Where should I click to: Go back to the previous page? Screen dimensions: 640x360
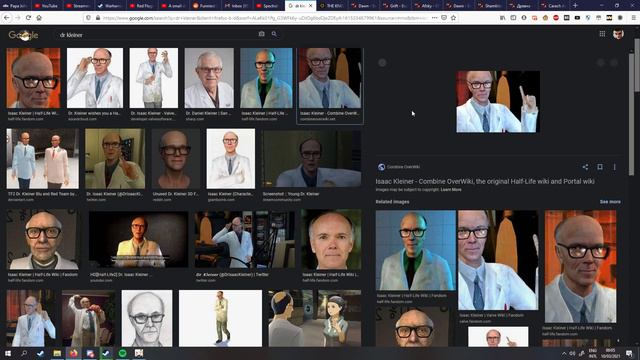coord(7,18)
